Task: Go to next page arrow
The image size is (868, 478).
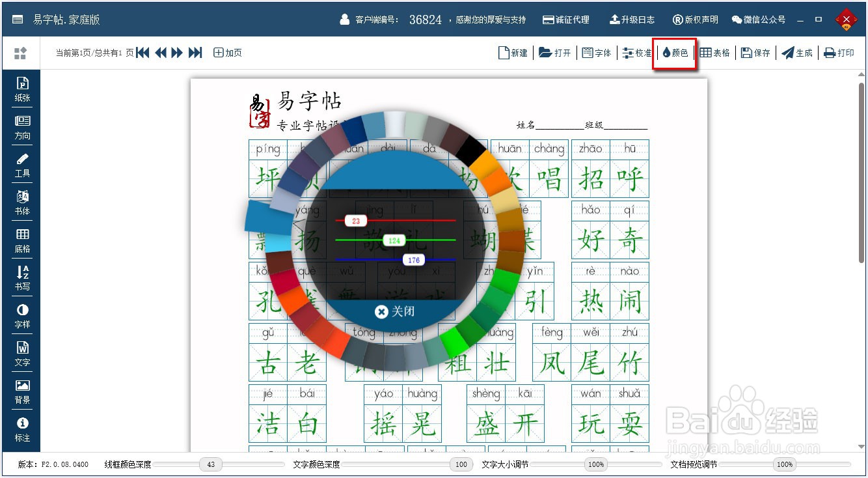Action: pyautogui.click(x=177, y=53)
